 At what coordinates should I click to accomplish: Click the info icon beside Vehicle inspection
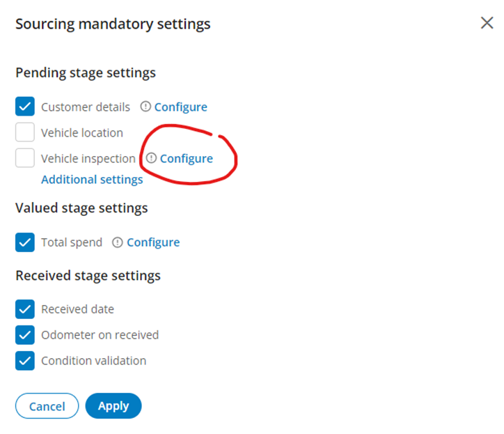[x=151, y=158]
